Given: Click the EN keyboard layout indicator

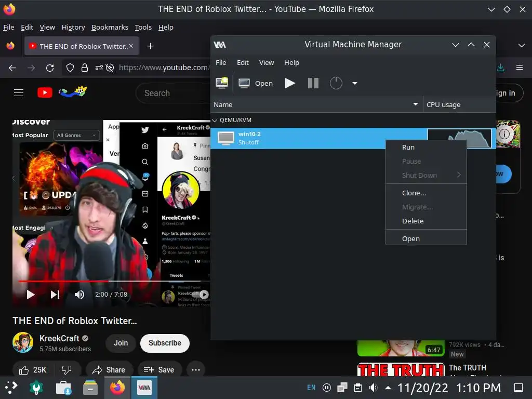Looking at the screenshot, I should (311, 388).
